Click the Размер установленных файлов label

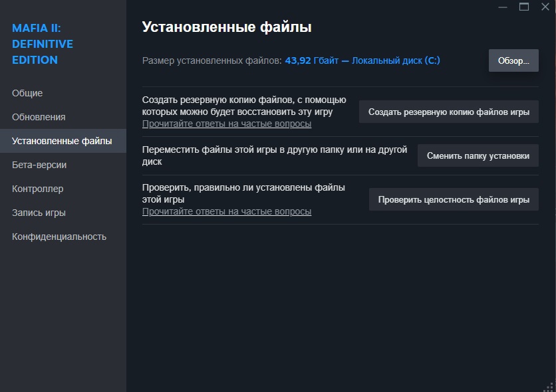point(211,60)
